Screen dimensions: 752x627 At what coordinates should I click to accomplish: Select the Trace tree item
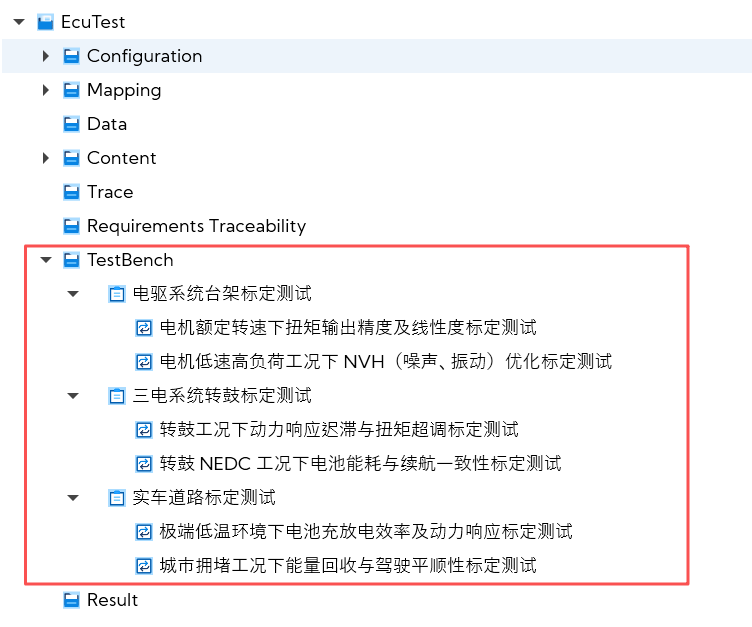coord(110,192)
